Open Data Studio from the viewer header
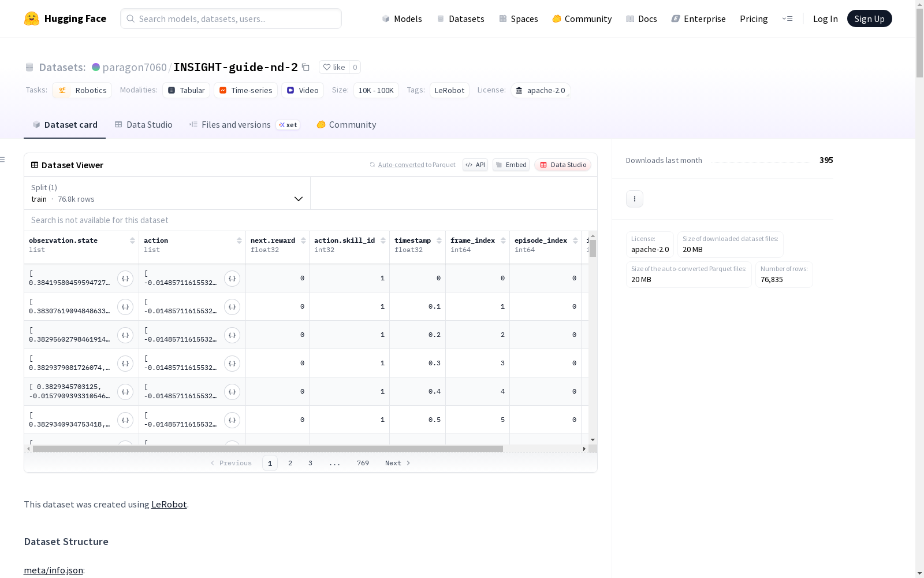The width and height of the screenshot is (924, 578). pos(563,165)
